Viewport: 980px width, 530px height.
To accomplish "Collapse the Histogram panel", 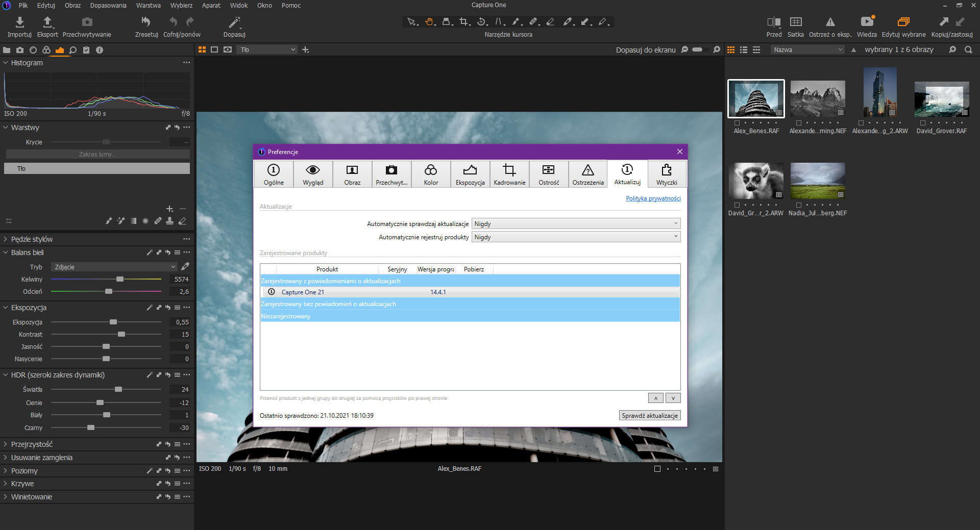I will tap(6, 63).
